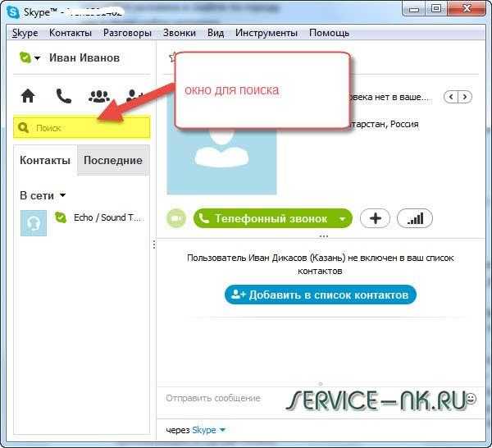Click the group contacts icon
Viewport: 492px width, 448px height.
tap(99, 96)
